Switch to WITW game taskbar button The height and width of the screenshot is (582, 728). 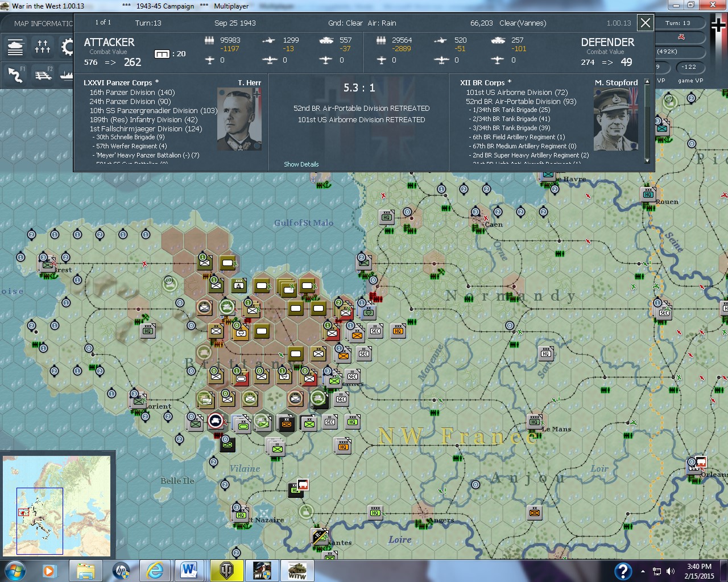(297, 571)
